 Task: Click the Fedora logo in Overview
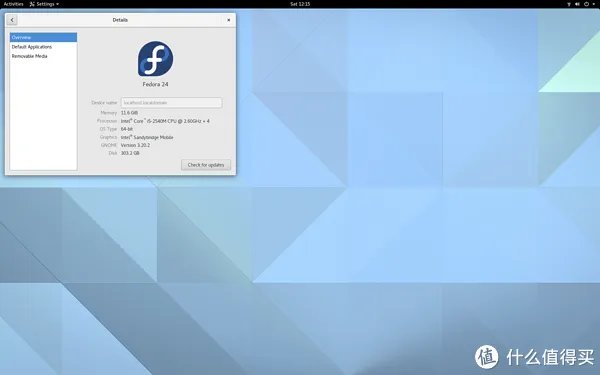coord(155,59)
